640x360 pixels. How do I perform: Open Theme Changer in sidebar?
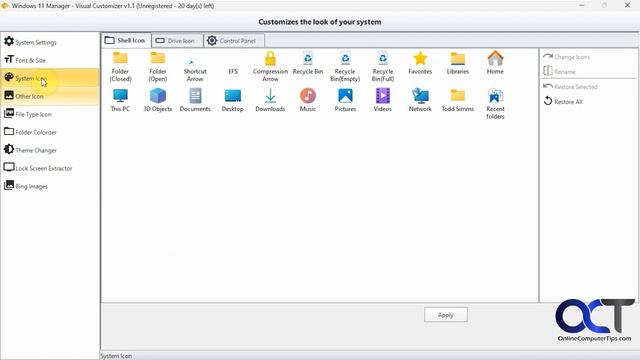click(x=50, y=150)
